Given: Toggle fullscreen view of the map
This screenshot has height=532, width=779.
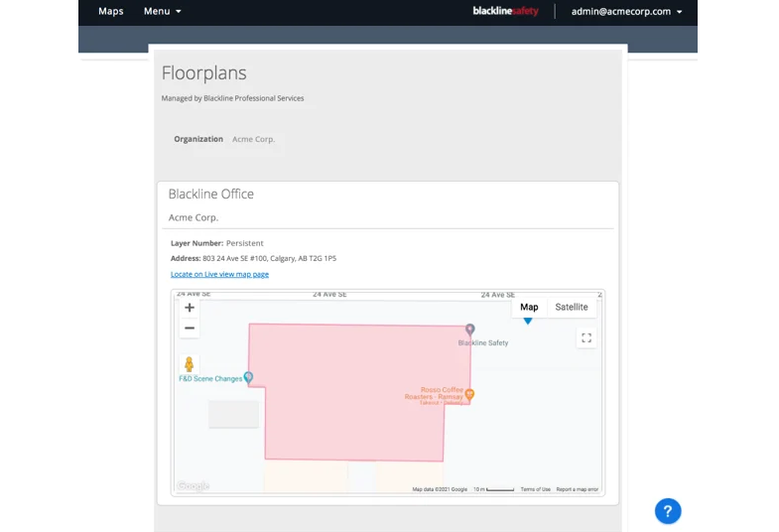Looking at the screenshot, I should (x=586, y=337).
